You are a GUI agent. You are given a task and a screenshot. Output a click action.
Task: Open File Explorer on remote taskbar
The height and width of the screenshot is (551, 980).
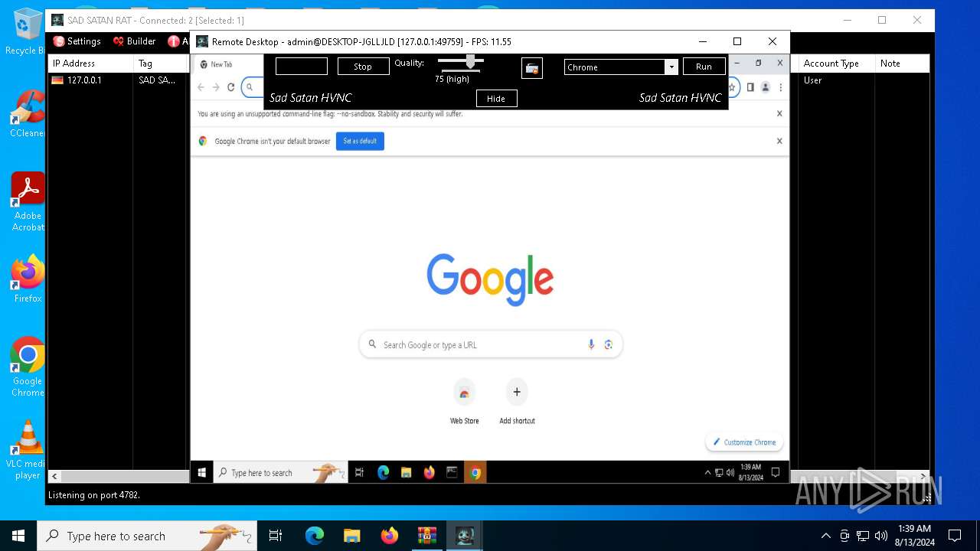[406, 473]
